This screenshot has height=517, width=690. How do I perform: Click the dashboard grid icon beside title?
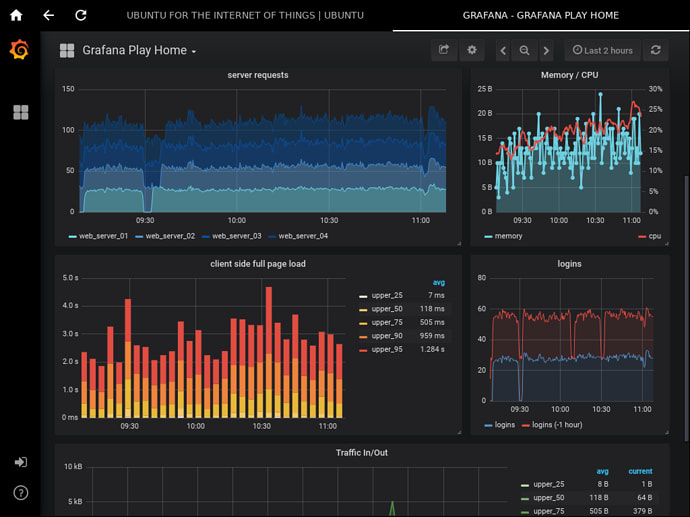[x=67, y=51]
